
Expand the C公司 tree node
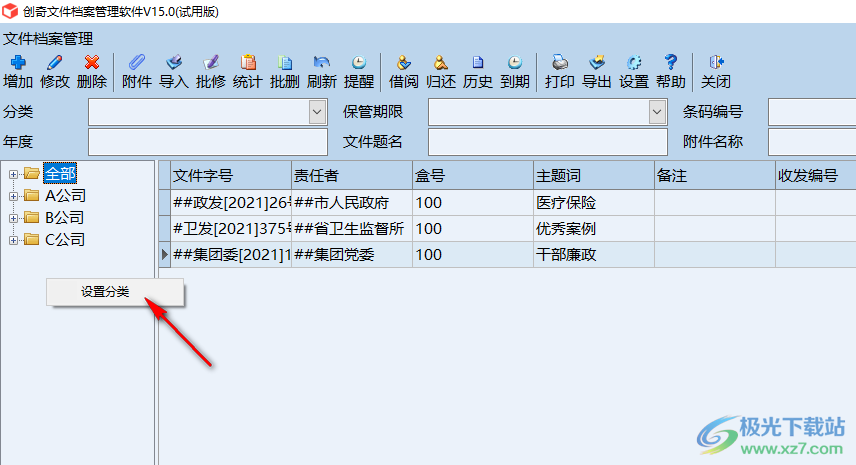[x=13, y=240]
